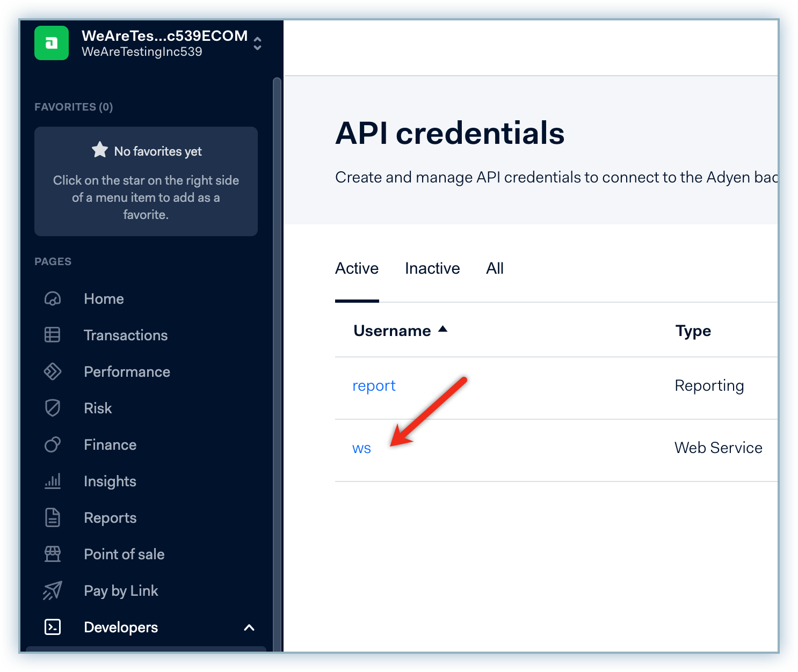Switch to the All credentials tab
798x672 pixels.
(495, 268)
